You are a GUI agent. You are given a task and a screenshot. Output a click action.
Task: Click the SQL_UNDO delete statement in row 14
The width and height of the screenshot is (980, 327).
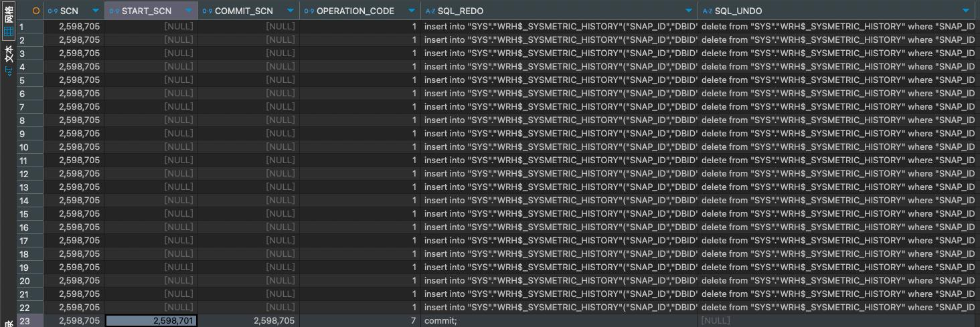click(837, 201)
